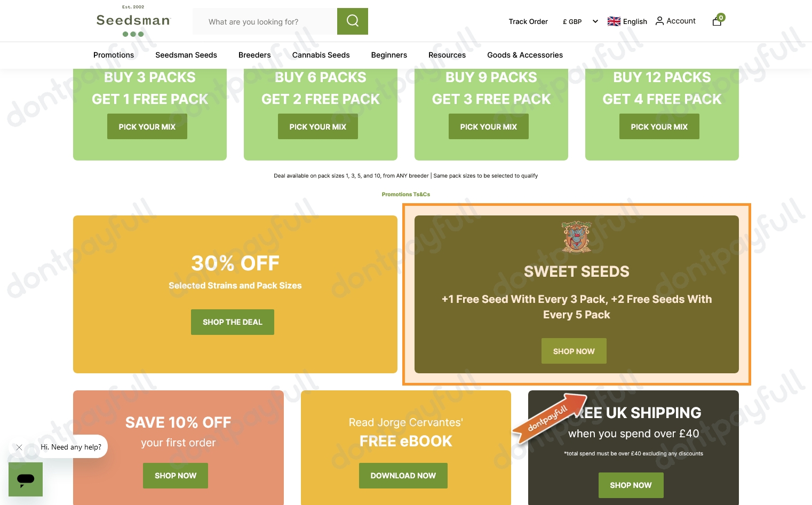Open the Beginners section
Image resolution: width=812 pixels, height=505 pixels.
(389, 55)
